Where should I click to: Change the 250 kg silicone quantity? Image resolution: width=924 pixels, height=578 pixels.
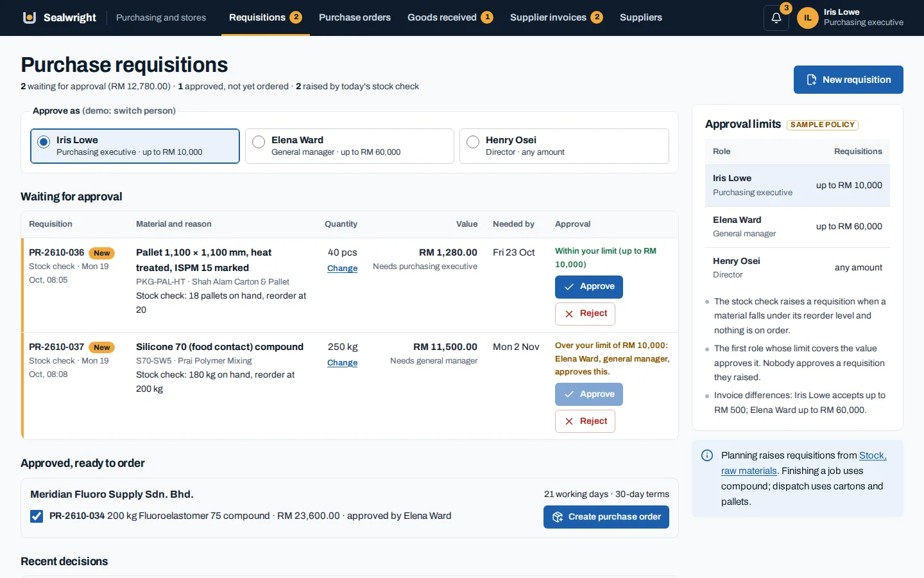343,363
